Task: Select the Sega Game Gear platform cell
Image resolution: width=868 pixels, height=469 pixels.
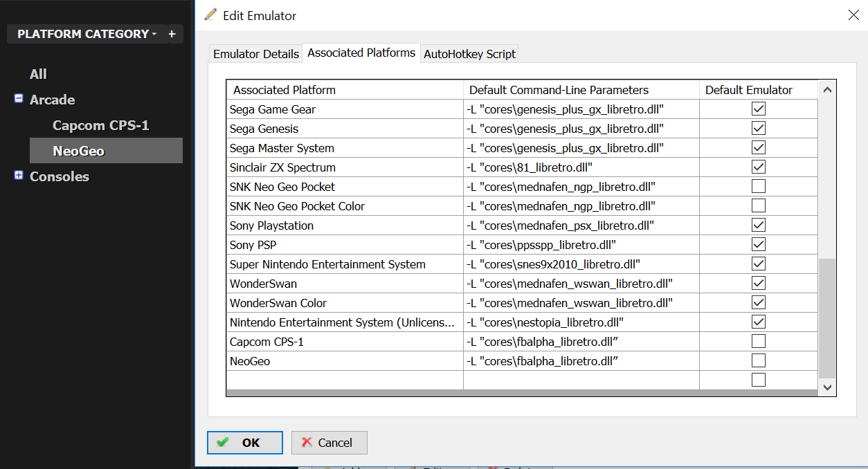Action: point(345,109)
